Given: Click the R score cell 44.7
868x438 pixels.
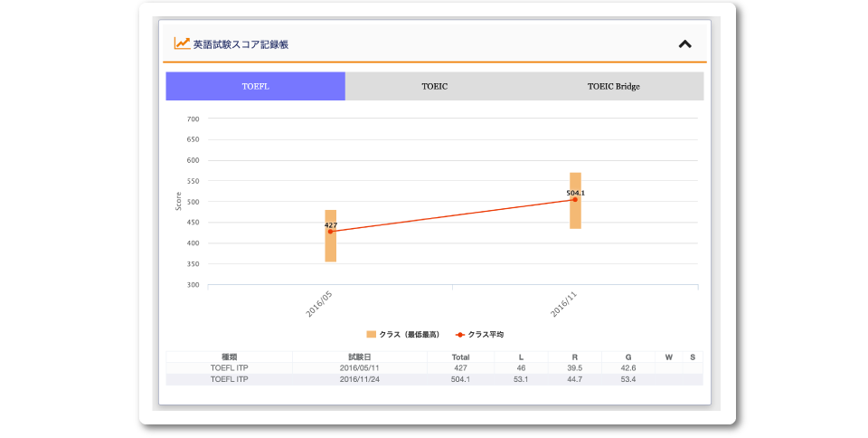Looking at the screenshot, I should pos(575,379).
